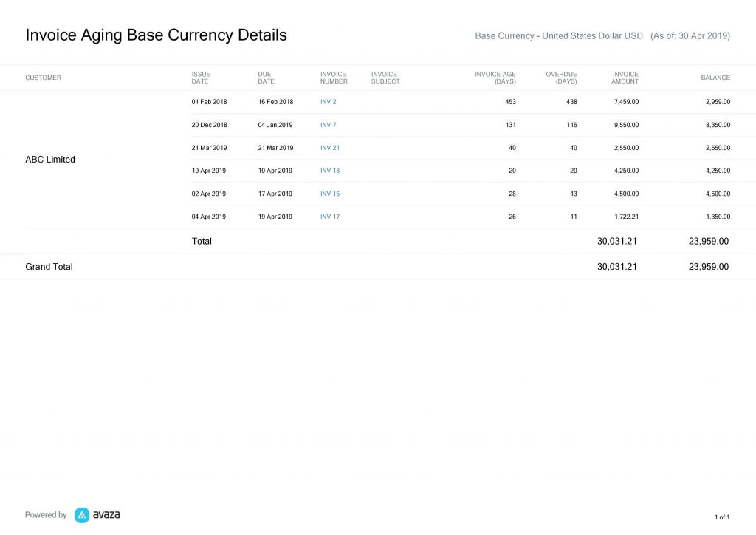The image size is (756, 535).
Task: Click the Powered by avaza branding
Action: coord(72,514)
